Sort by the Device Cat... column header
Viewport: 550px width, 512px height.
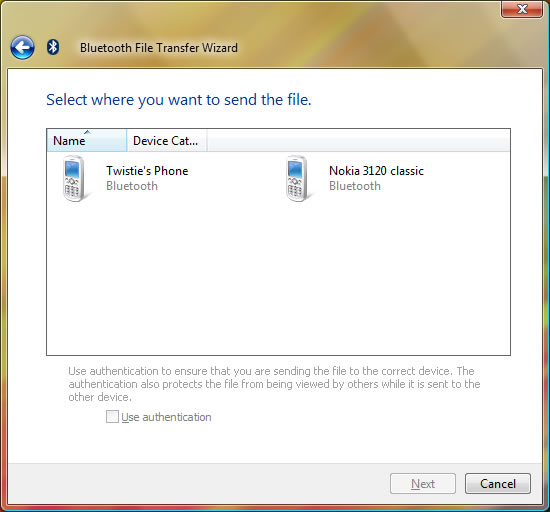(x=167, y=141)
